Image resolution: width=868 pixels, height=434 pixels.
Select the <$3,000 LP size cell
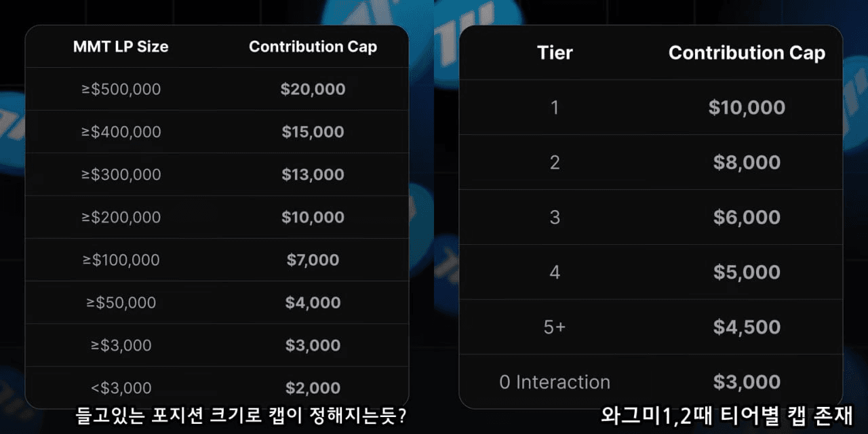click(121, 389)
